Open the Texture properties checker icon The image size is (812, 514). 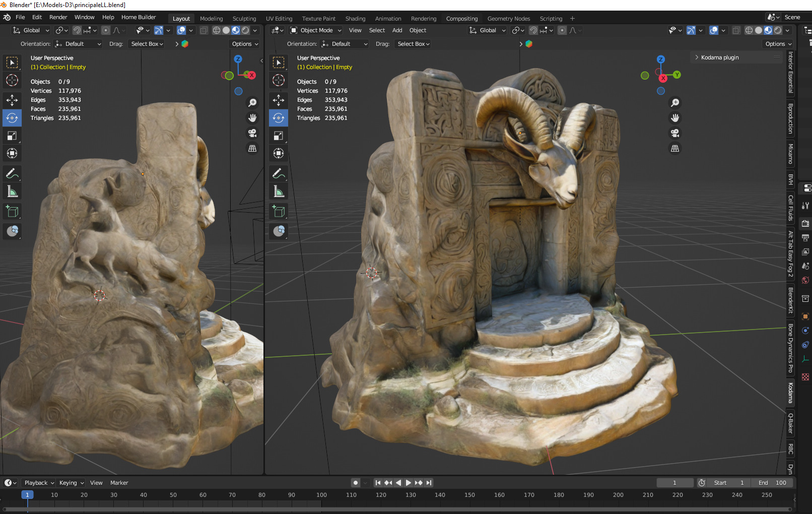pos(805,377)
